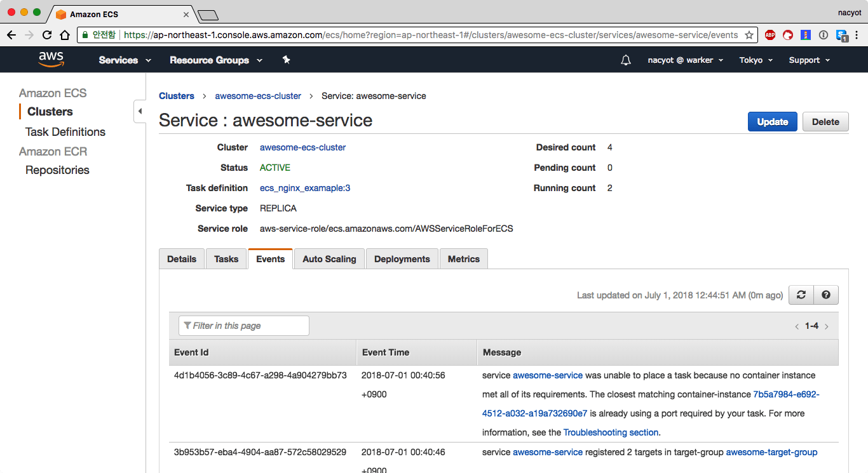Click the blue Update button
The height and width of the screenshot is (473, 868).
point(772,122)
